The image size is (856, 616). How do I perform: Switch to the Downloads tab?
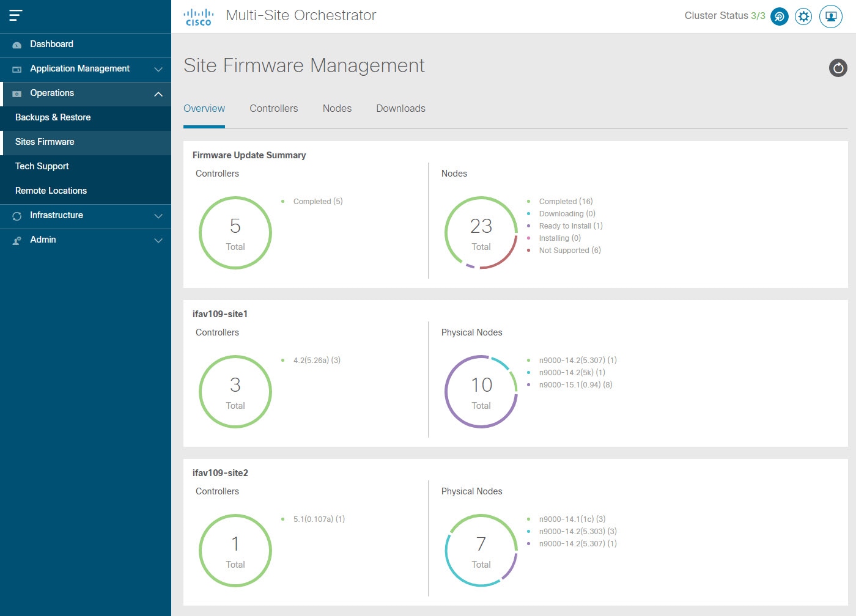point(400,109)
